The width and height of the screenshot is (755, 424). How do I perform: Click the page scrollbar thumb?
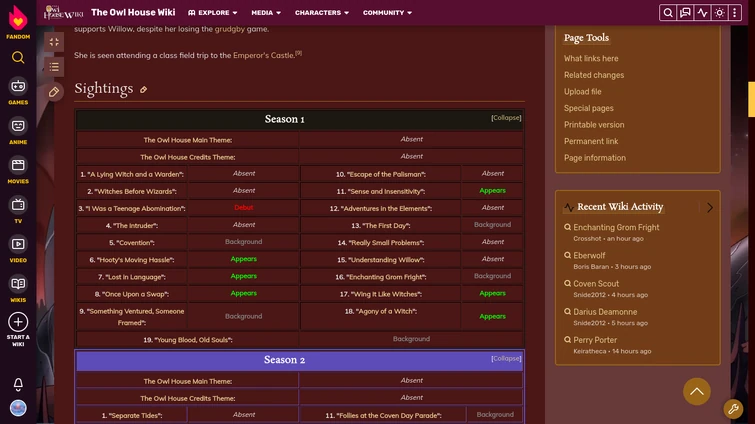point(751,99)
